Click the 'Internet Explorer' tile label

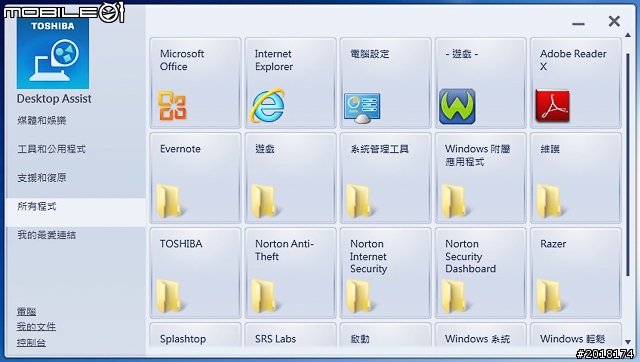[x=274, y=60]
